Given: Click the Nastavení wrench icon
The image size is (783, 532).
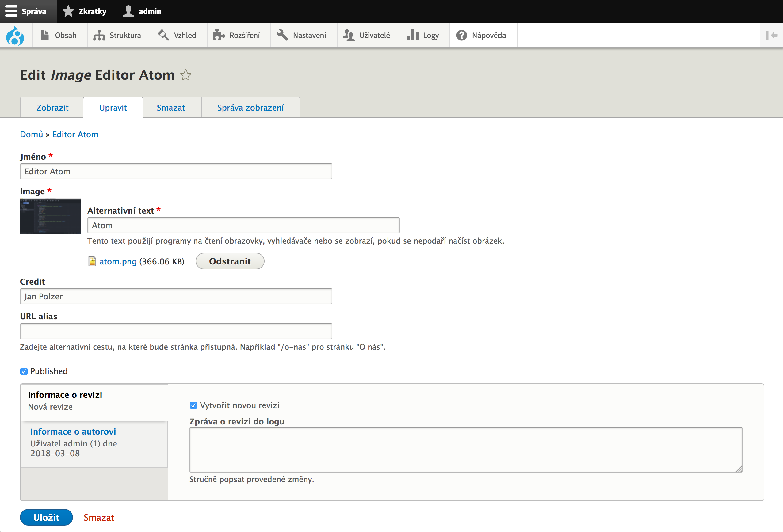Looking at the screenshot, I should pos(282,35).
